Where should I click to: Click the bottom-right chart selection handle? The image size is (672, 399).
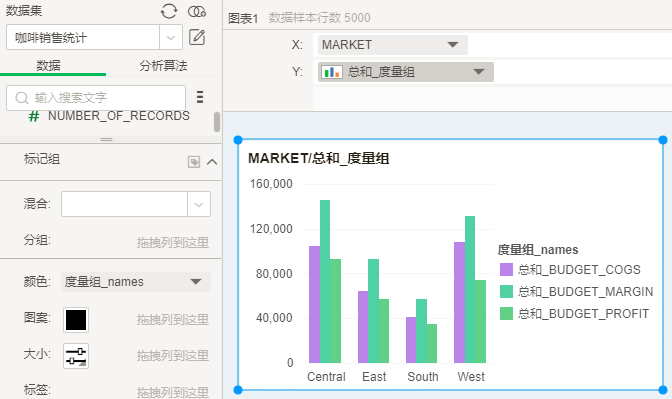[x=663, y=390]
